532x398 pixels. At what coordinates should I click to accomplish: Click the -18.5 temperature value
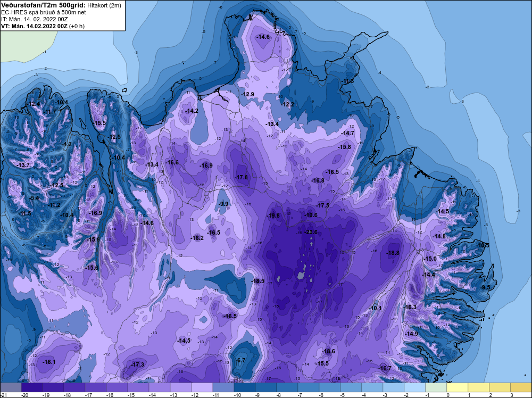point(258,281)
